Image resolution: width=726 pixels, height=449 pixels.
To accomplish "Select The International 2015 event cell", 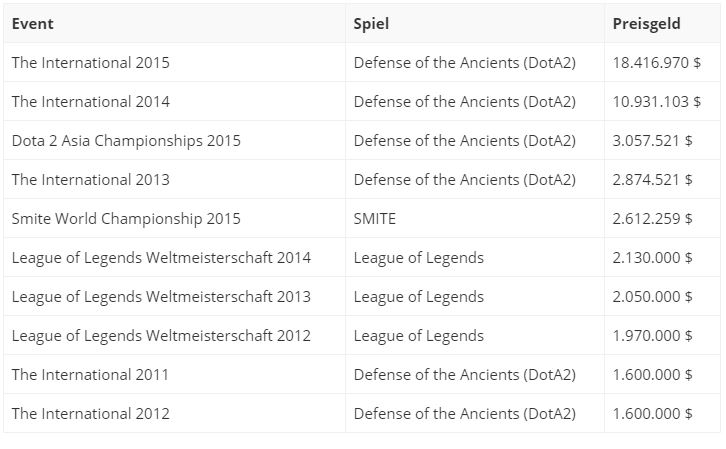I will (x=91, y=62).
